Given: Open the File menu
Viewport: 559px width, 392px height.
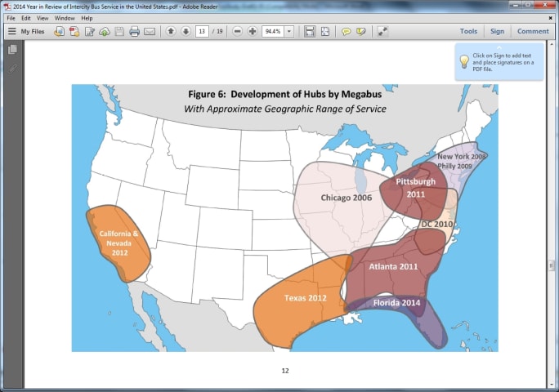Looking at the screenshot, I should 11,18.
